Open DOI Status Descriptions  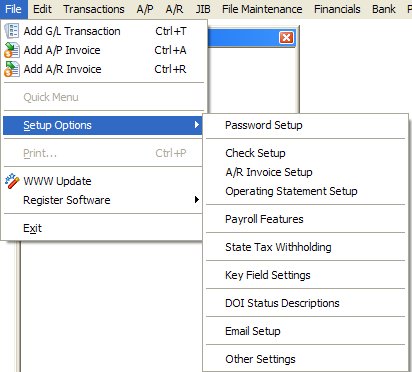coord(306,303)
